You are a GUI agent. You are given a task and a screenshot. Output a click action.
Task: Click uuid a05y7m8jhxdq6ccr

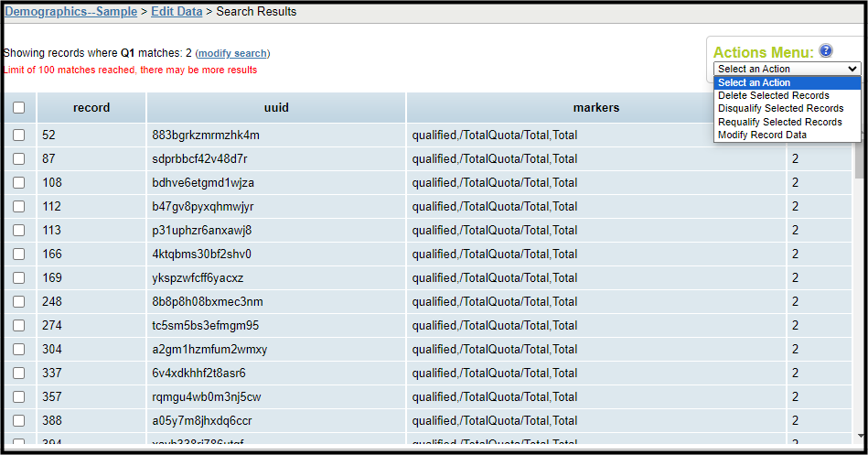pos(201,420)
